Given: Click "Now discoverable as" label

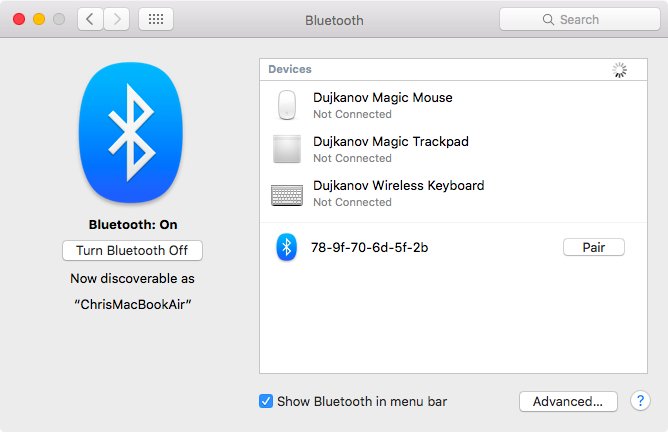Looking at the screenshot, I should (x=132, y=279).
